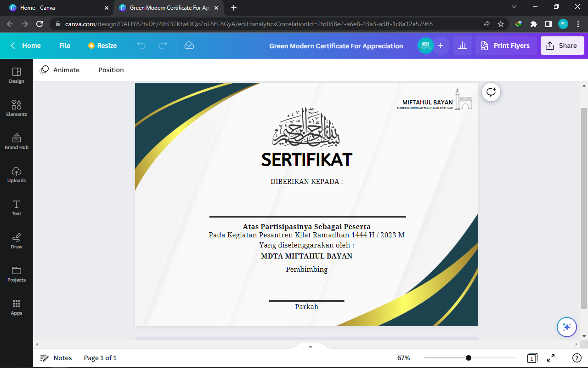Select the Green Modern Certificate browser tab

coord(169,8)
